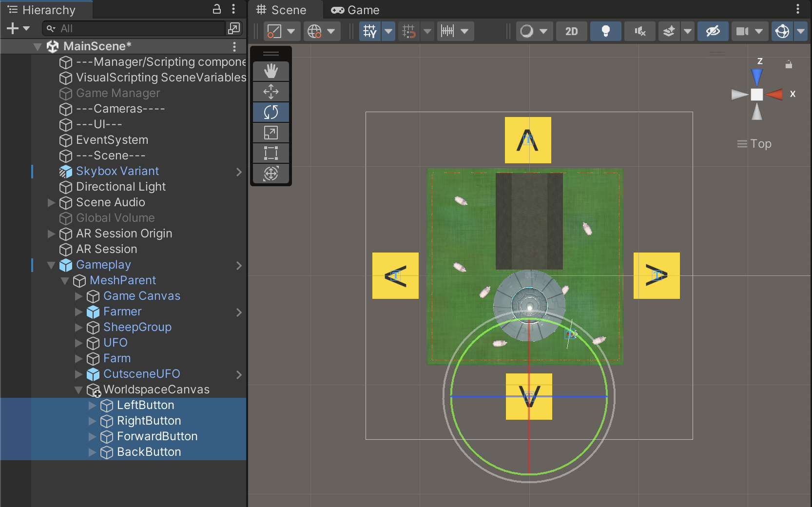Collapse the WorldspaceCanvas tree node

pos(78,390)
